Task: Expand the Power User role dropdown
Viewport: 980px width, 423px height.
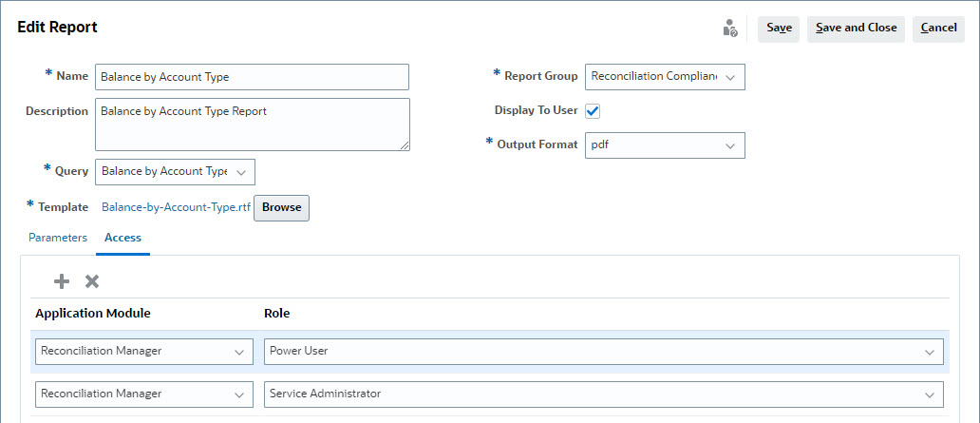Action: pyautogui.click(x=928, y=352)
